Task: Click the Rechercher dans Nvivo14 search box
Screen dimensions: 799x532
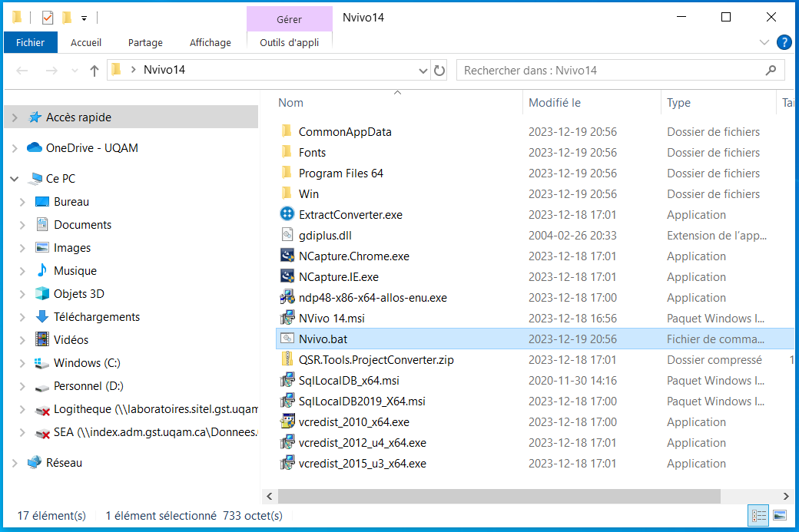Action: [611, 71]
